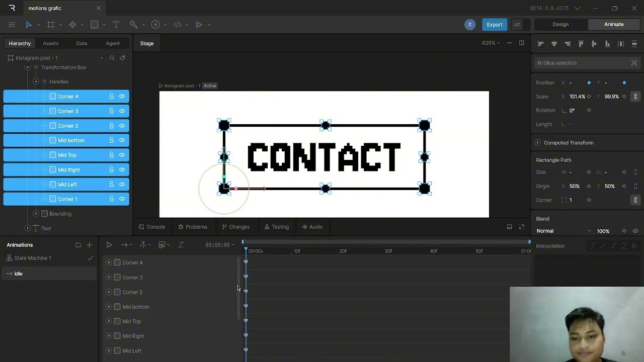Open the hamburger main menu
Image resolution: width=644 pixels, height=362 pixels.
(x=12, y=25)
